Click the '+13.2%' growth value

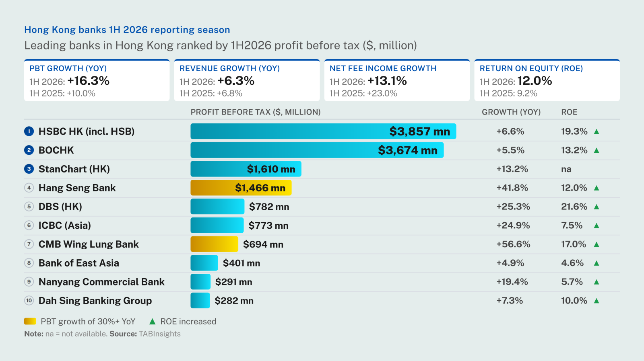pos(512,169)
